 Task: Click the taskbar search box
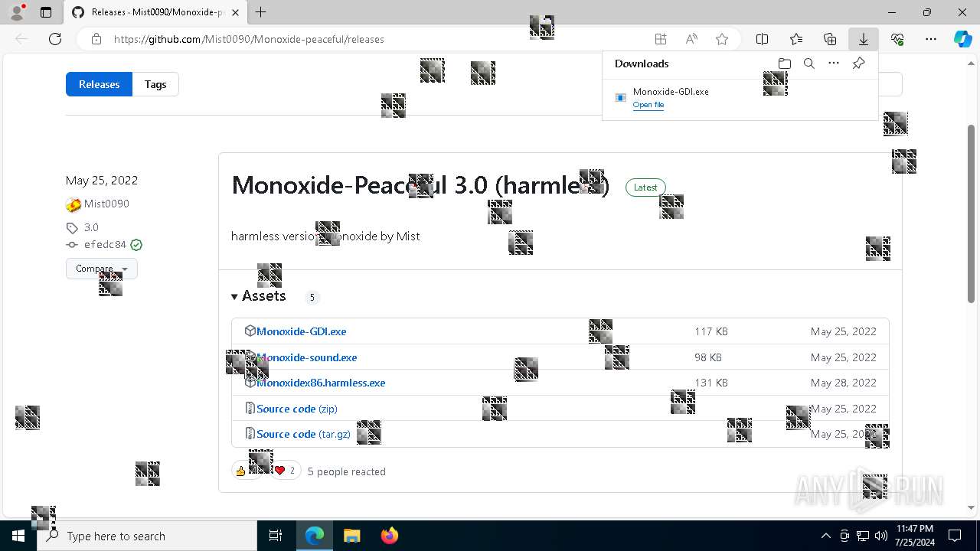[x=147, y=536]
